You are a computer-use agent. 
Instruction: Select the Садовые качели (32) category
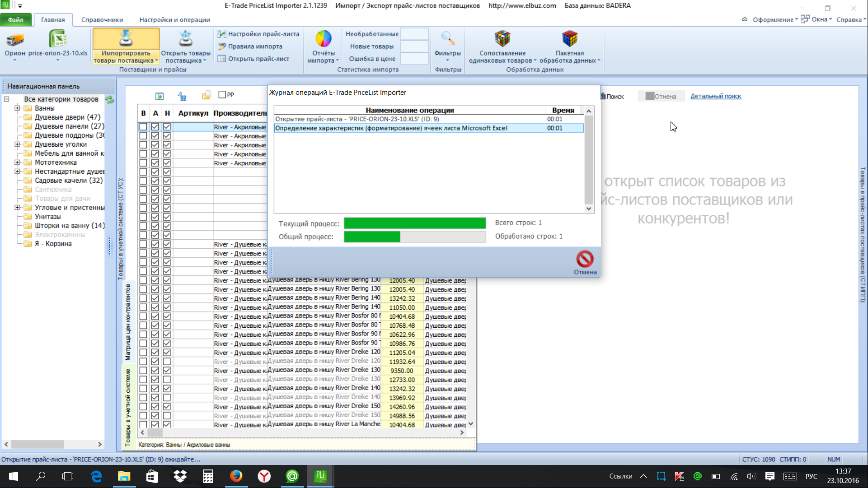(69, 181)
